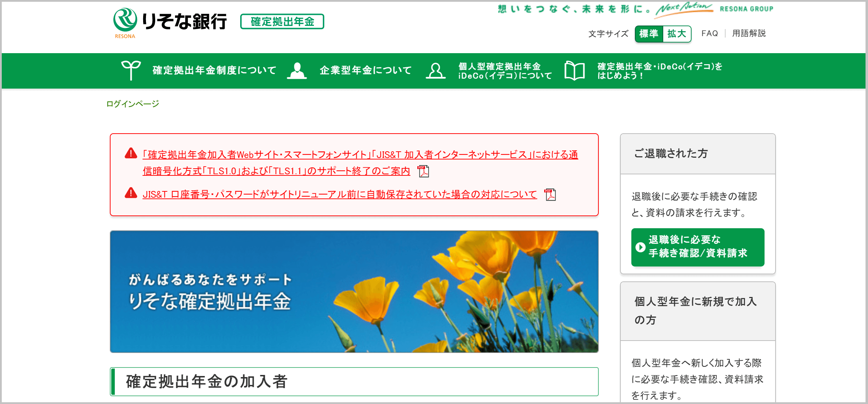Click the solid person icon for 企業型年金

(x=297, y=71)
